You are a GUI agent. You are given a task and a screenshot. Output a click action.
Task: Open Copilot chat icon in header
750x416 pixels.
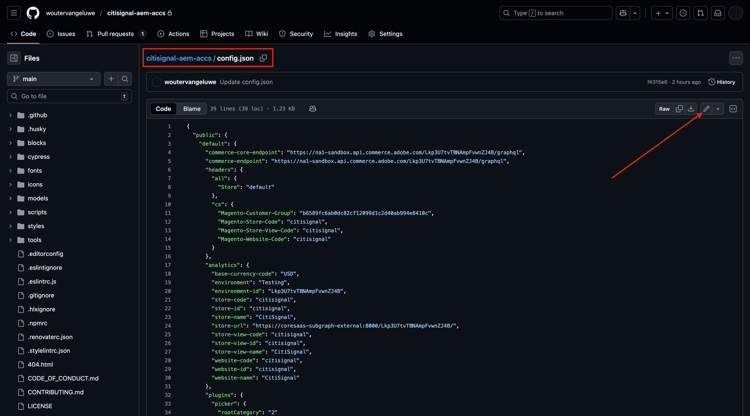pyautogui.click(x=623, y=13)
